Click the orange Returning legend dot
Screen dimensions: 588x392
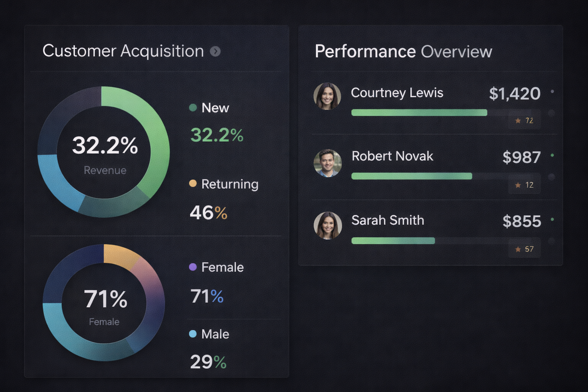[193, 184]
